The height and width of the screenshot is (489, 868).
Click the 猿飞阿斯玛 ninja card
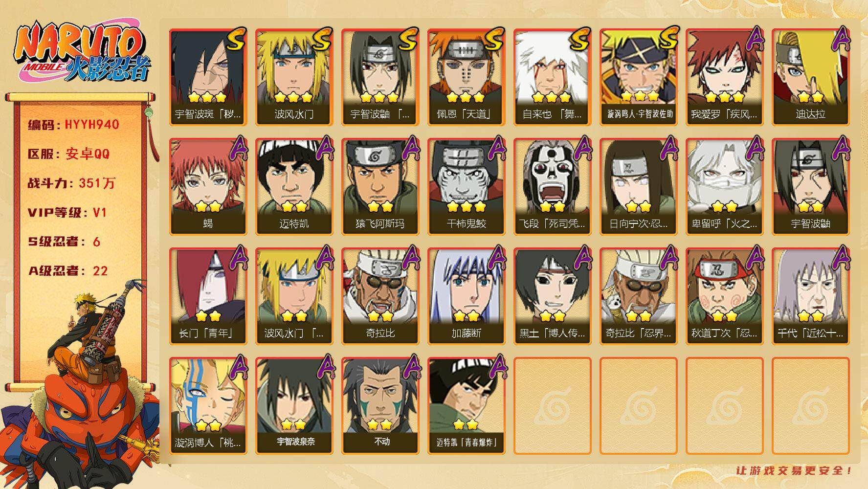[380, 186]
